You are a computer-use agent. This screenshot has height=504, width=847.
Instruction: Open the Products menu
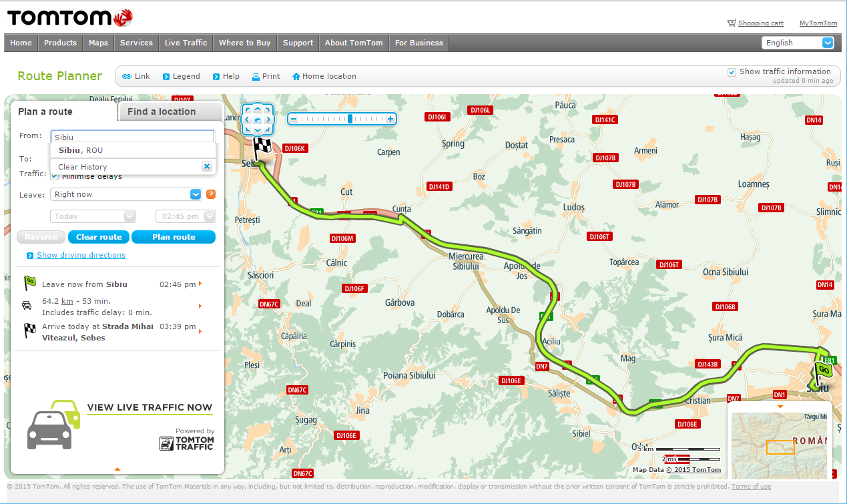coord(60,43)
